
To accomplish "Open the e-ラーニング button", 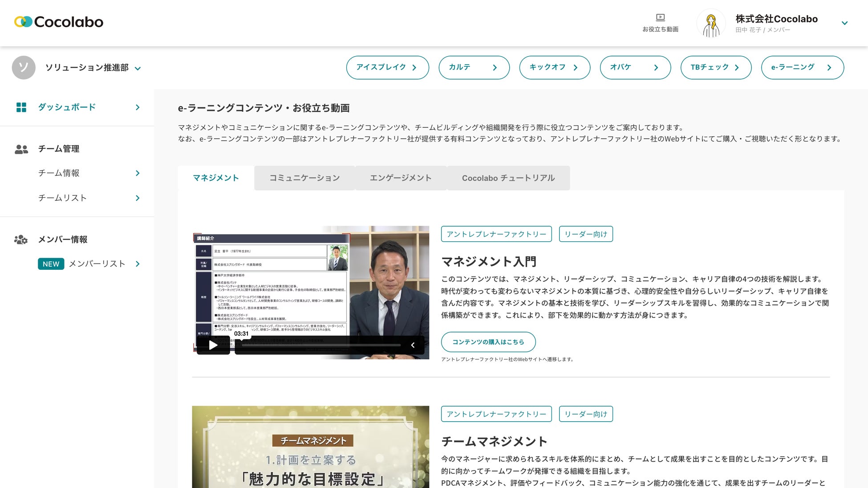I will 802,67.
